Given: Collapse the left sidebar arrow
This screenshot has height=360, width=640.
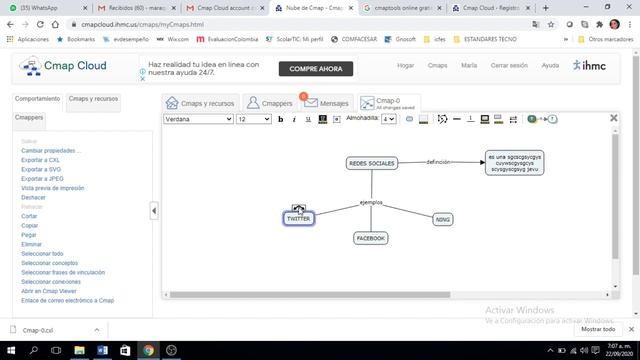Looking at the screenshot, I should pos(154,211).
